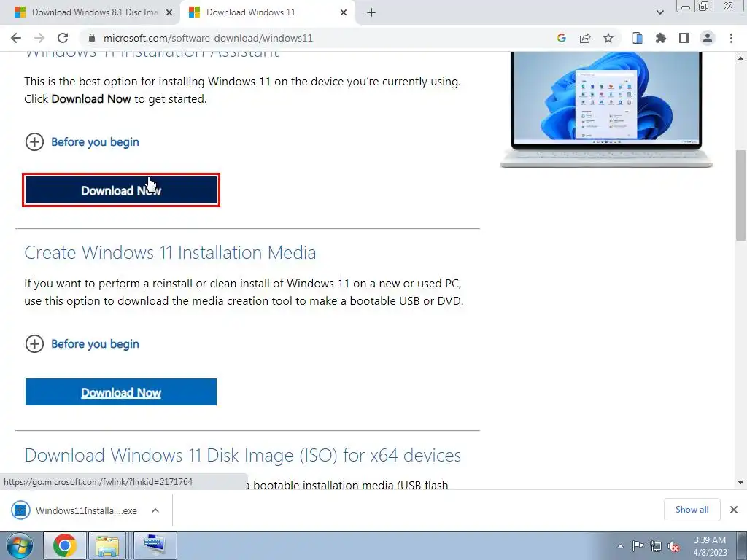The image size is (747, 560).
Task: Click the padlock site info icon
Action: pos(93,38)
